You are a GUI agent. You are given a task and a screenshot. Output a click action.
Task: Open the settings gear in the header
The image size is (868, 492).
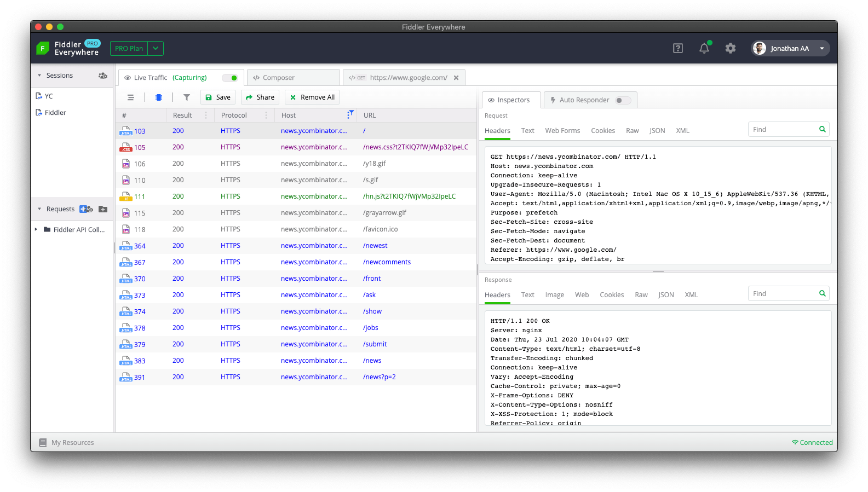point(731,48)
